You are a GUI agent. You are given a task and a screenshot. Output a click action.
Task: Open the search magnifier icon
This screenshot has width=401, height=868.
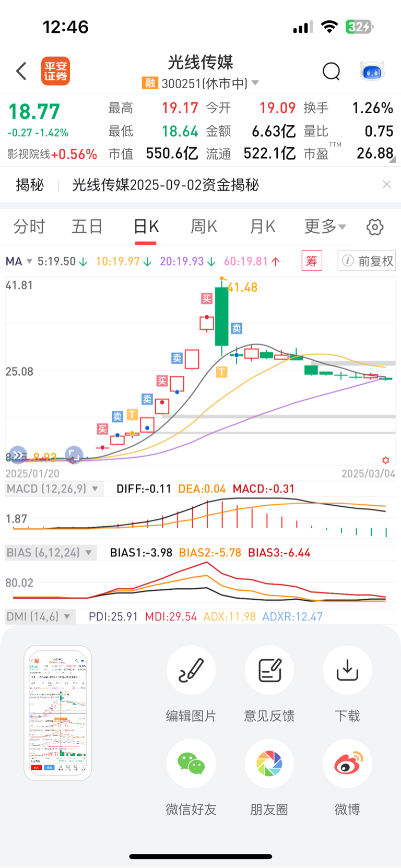(331, 71)
